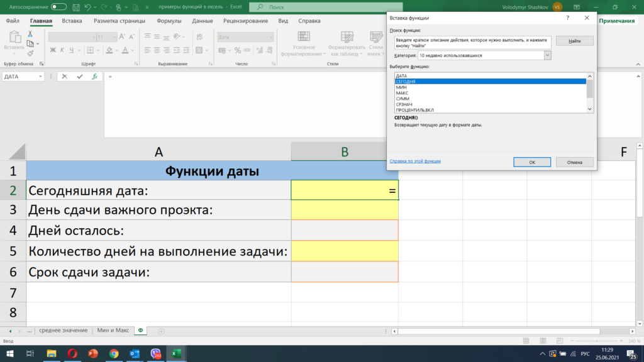
Task: Click the merge cells icon
Action: pos(199,50)
